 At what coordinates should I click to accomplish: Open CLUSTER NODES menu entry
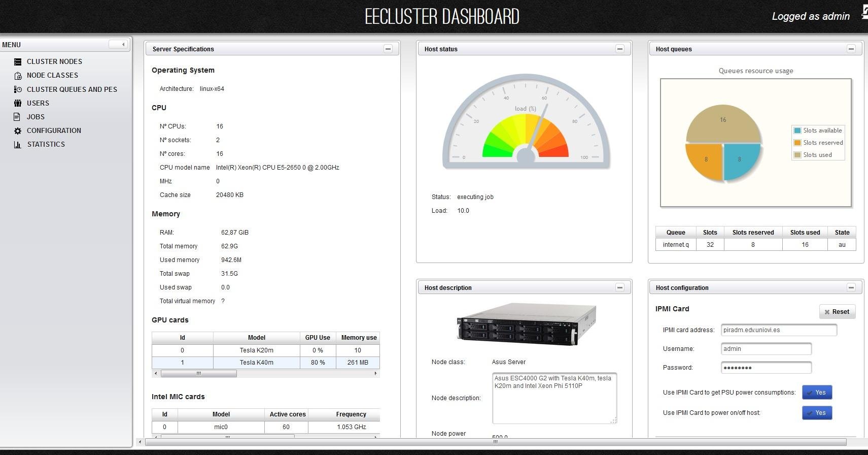point(54,61)
